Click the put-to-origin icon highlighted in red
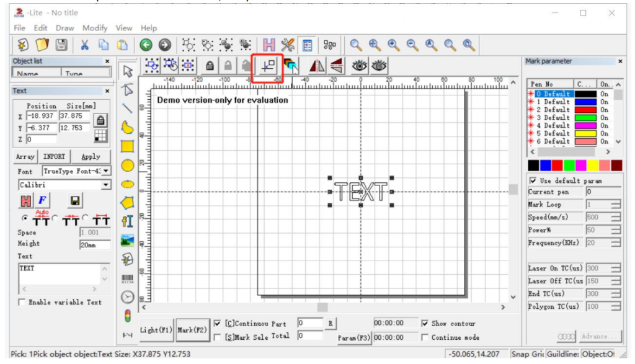This screenshot has width=635, height=364. (x=268, y=66)
